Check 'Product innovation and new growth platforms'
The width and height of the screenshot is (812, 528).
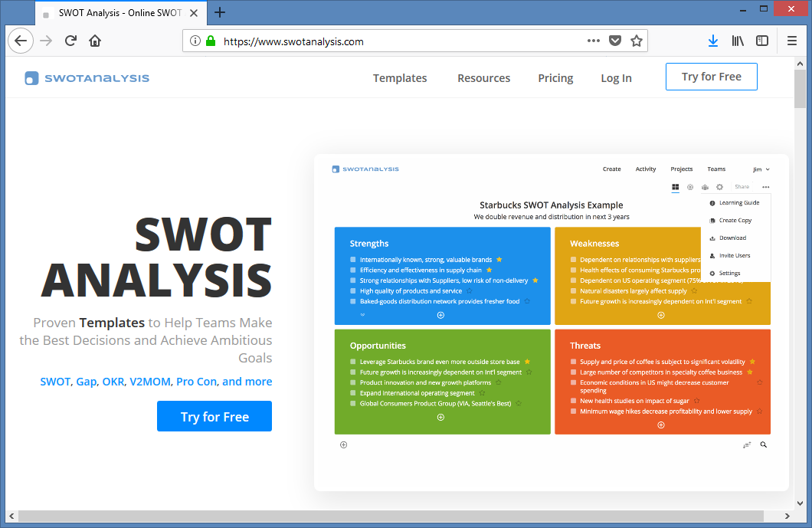[x=352, y=382]
